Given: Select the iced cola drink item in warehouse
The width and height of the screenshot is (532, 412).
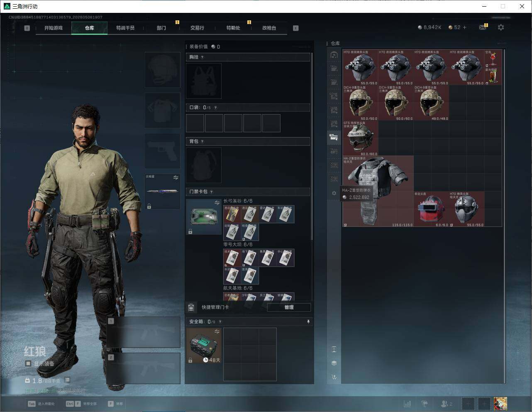Looking at the screenshot, I should [493, 76].
